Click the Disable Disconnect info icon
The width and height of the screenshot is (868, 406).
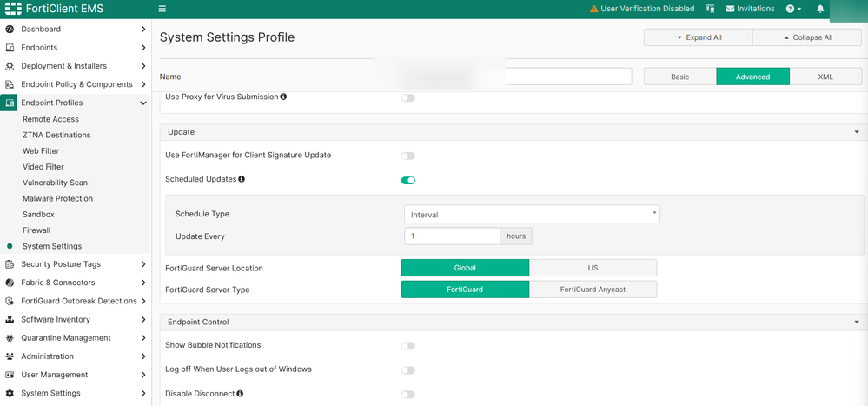240,394
